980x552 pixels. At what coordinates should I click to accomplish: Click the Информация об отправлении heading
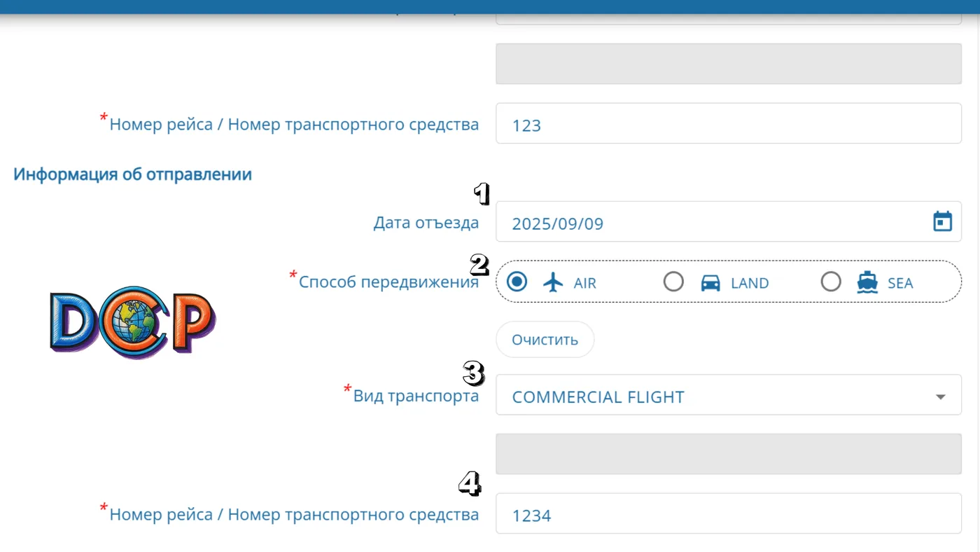tap(133, 174)
